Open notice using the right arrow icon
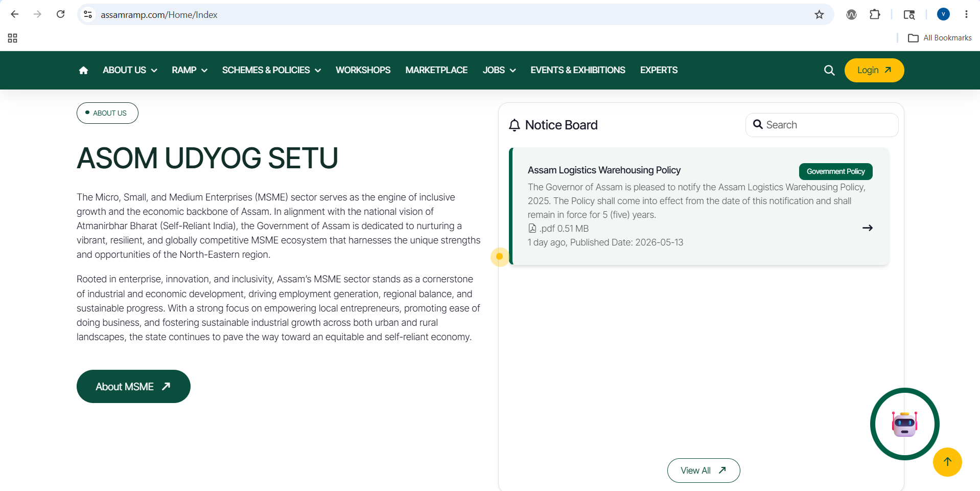 tap(868, 228)
